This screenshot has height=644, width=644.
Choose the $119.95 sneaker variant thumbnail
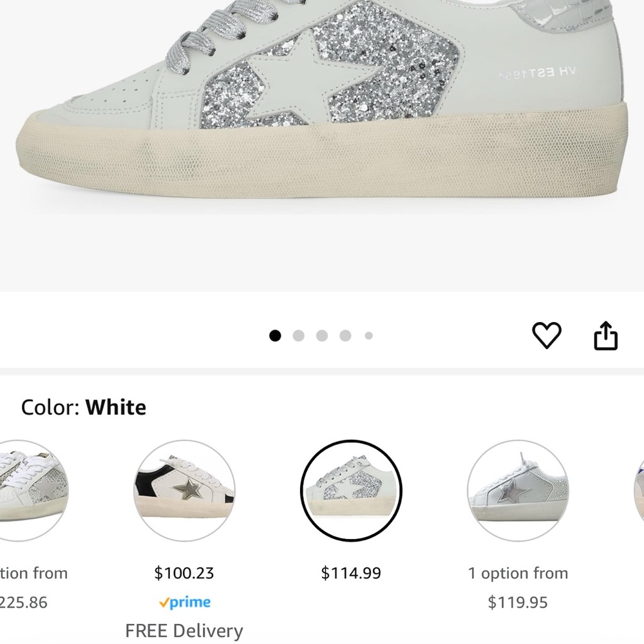pos(518,491)
